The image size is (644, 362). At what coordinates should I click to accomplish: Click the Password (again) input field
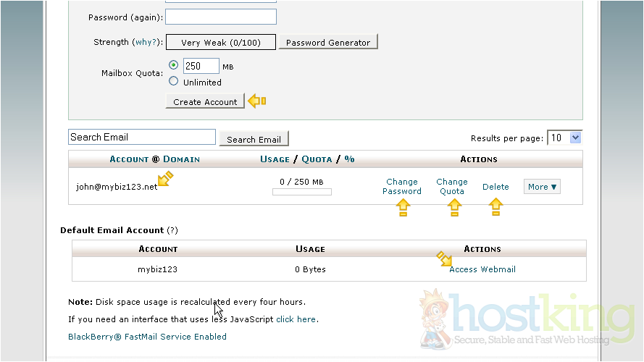point(221,17)
